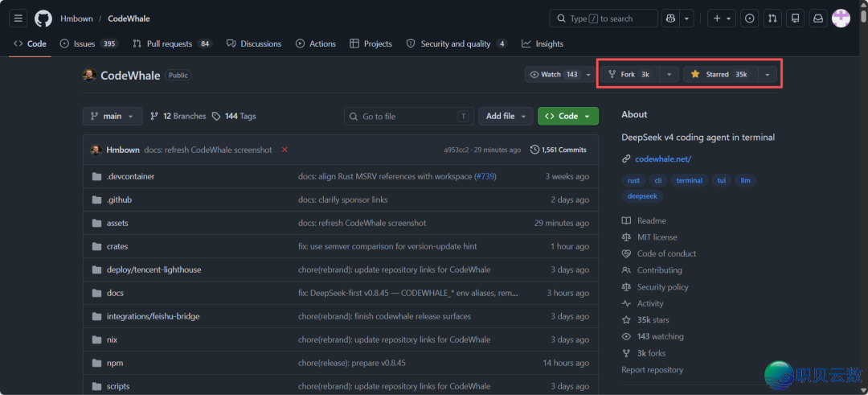This screenshot has height=395, width=868.
Task: Open Copilot dropdown arrow in header
Action: 686,19
